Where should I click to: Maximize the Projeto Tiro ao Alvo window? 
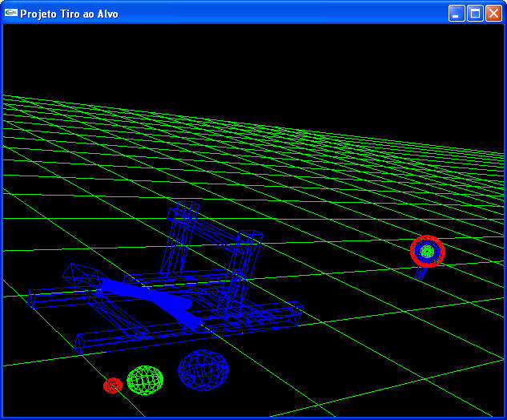tap(475, 14)
